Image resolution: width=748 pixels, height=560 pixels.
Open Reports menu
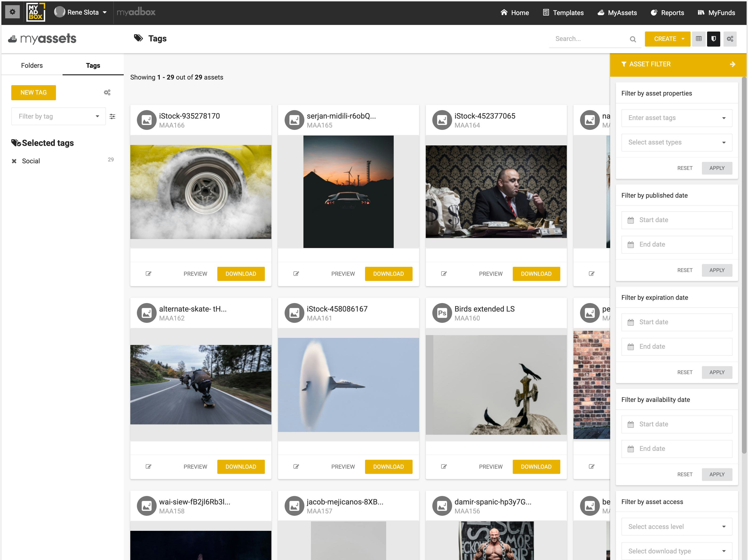click(667, 12)
